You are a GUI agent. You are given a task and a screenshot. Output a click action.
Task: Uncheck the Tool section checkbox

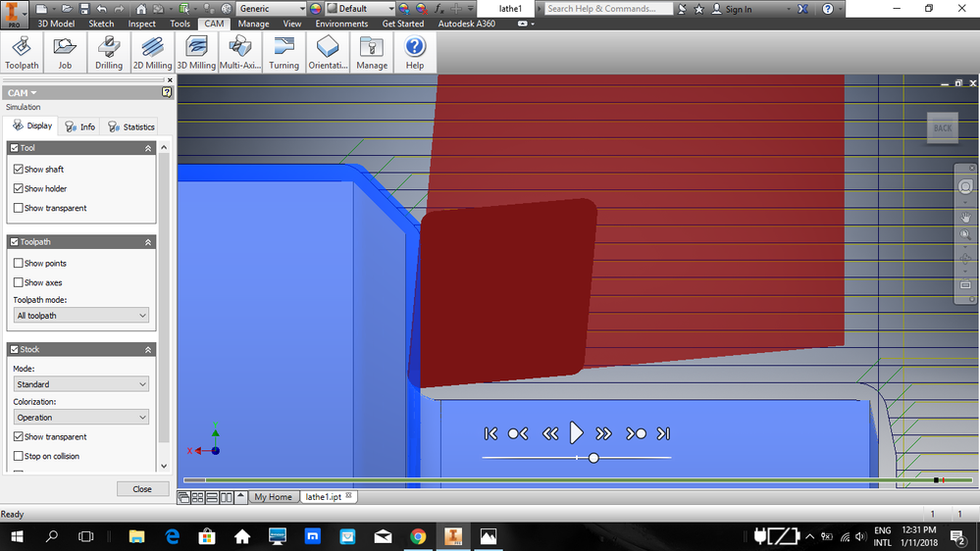(x=15, y=148)
